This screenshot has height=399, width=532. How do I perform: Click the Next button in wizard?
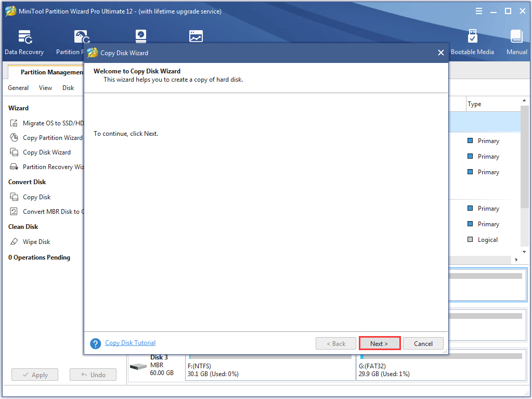click(x=379, y=343)
